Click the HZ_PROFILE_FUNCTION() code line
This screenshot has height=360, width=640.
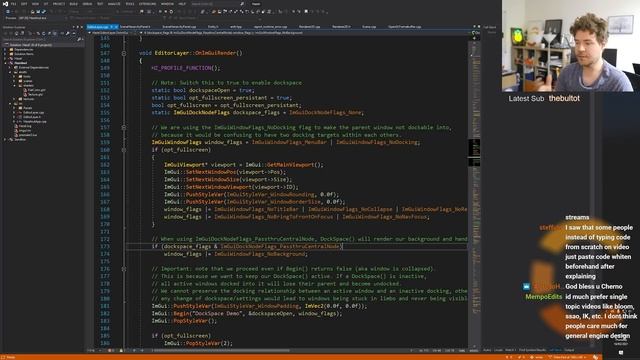(186, 68)
